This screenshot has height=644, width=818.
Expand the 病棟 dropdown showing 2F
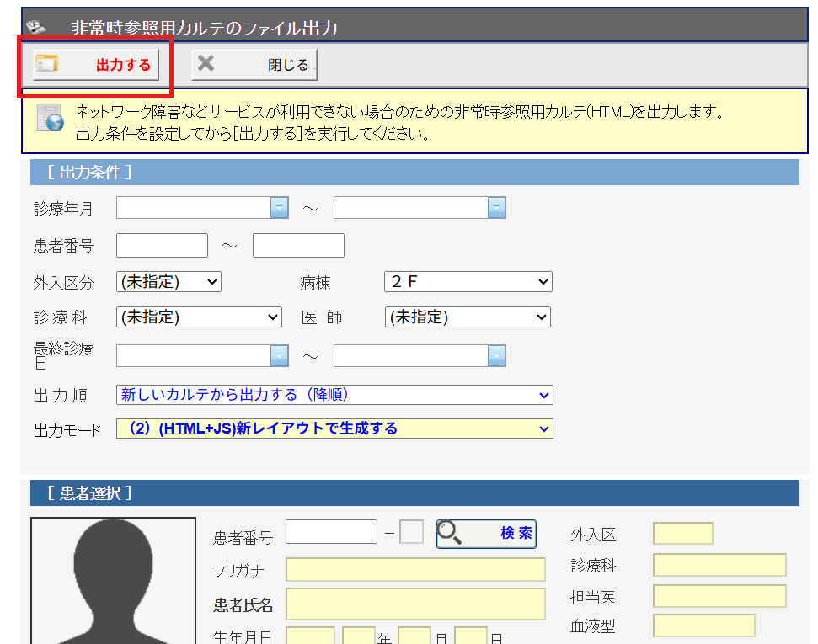pyautogui.click(x=468, y=282)
